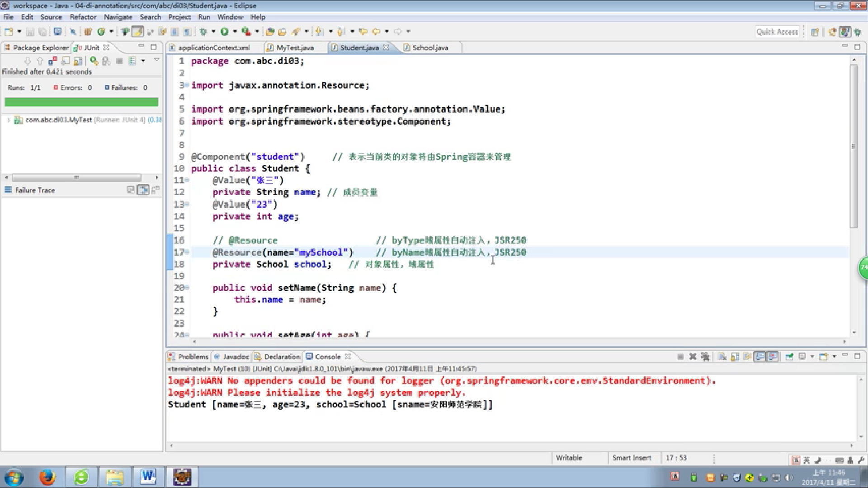
Task: Click the Remove Launch X icon in Console
Action: (693, 357)
